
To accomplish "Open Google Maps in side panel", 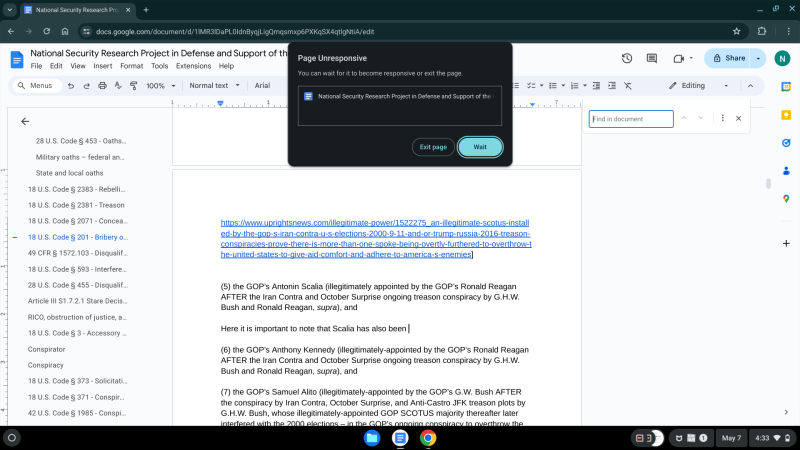I will 786,197.
